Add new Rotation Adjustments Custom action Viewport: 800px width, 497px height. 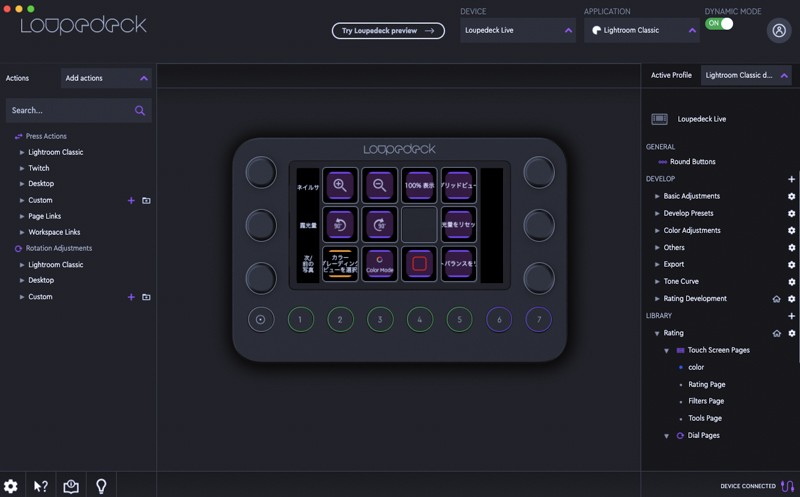(131, 297)
